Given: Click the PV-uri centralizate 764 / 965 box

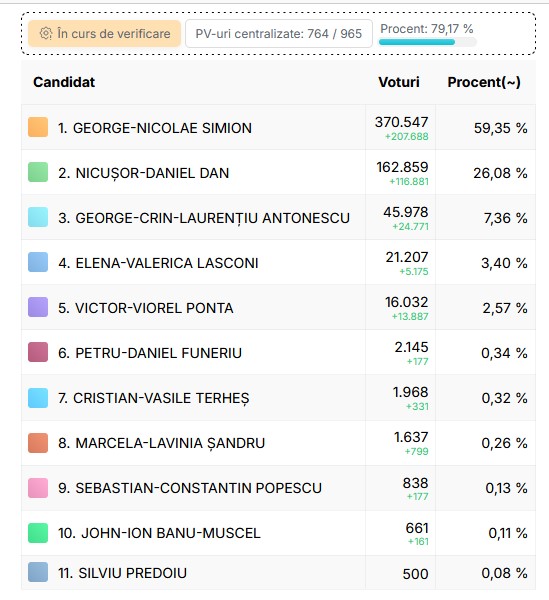Looking at the screenshot, I should (x=279, y=34).
